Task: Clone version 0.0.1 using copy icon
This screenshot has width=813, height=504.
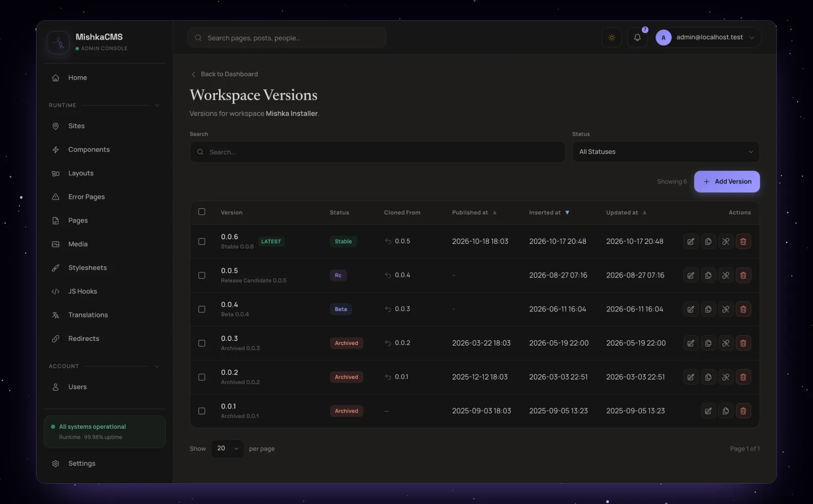Action: 726,411
